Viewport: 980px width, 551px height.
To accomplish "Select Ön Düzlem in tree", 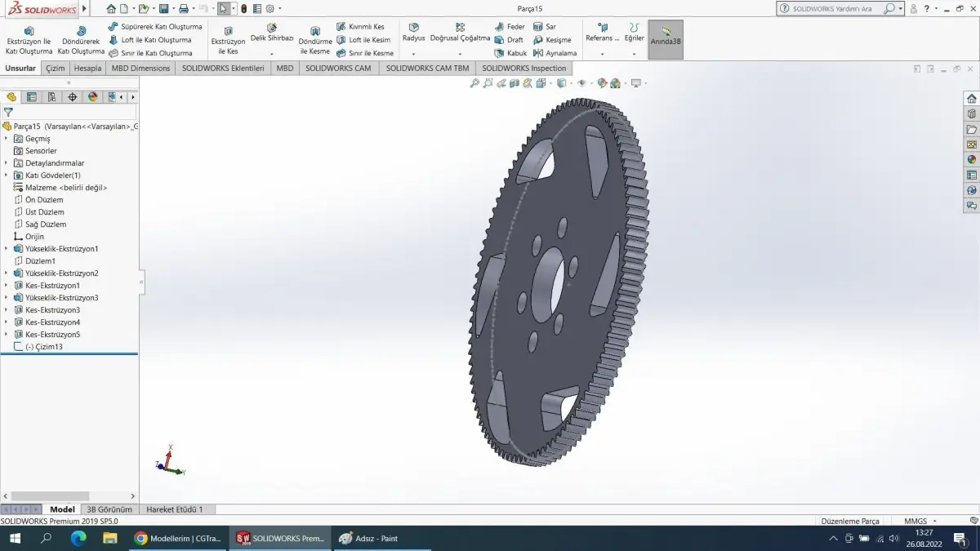I will (x=38, y=200).
